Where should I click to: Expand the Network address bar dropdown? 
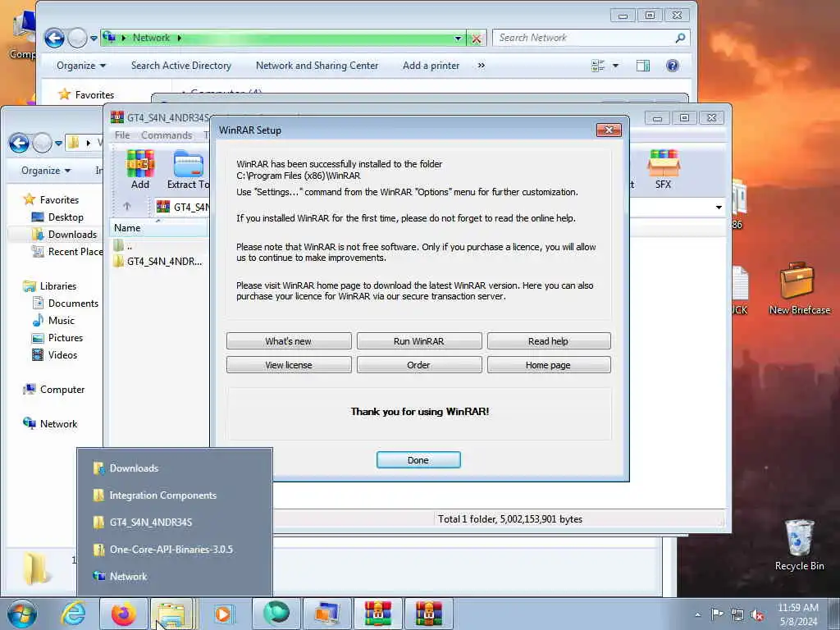[x=458, y=38]
